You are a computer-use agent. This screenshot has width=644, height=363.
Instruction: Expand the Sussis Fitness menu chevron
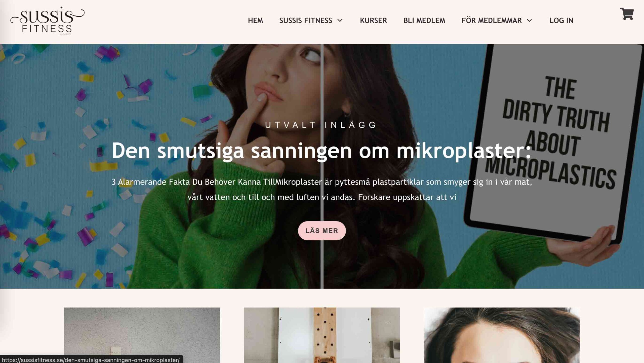pos(340,20)
